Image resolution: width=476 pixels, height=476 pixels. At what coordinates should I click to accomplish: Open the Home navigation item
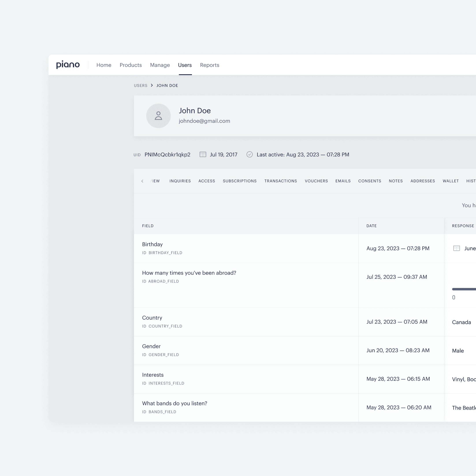(x=104, y=65)
